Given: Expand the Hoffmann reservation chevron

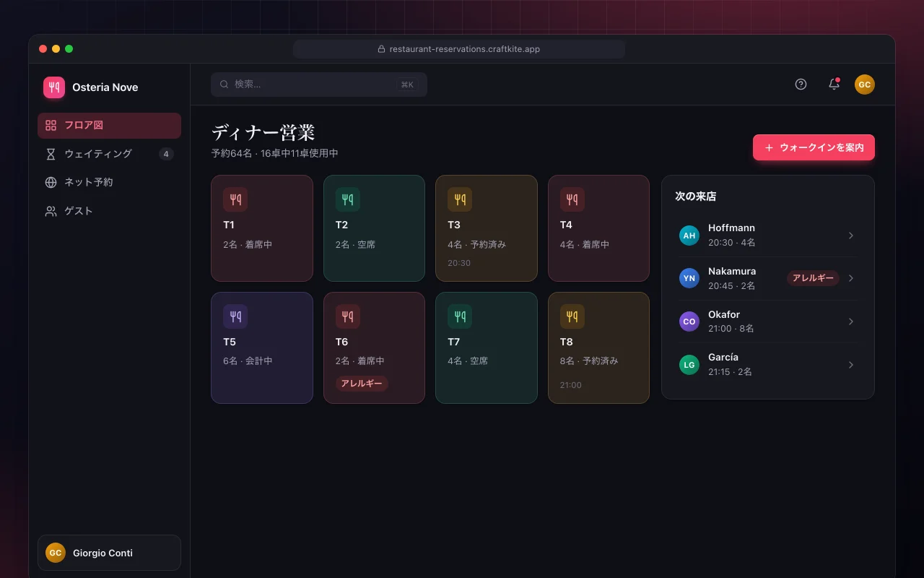Looking at the screenshot, I should pyautogui.click(x=851, y=236).
